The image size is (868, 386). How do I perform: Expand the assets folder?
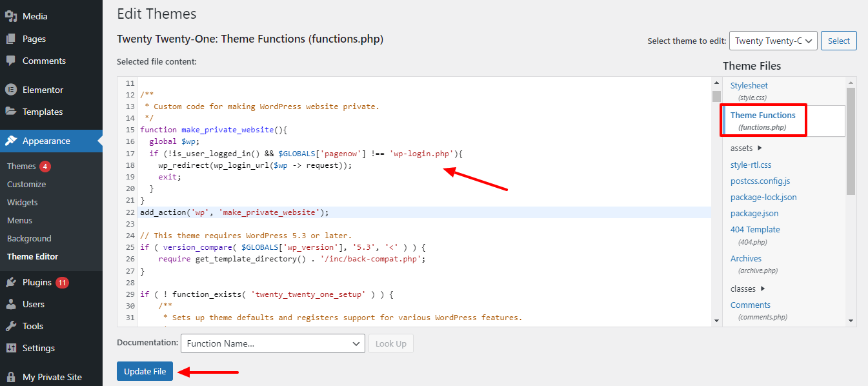pyautogui.click(x=747, y=148)
